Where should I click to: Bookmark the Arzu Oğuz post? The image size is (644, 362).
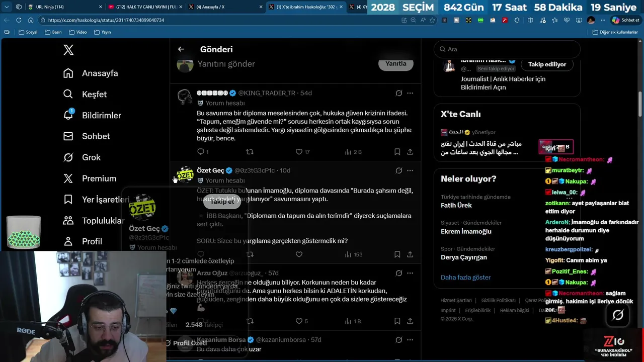(x=397, y=321)
